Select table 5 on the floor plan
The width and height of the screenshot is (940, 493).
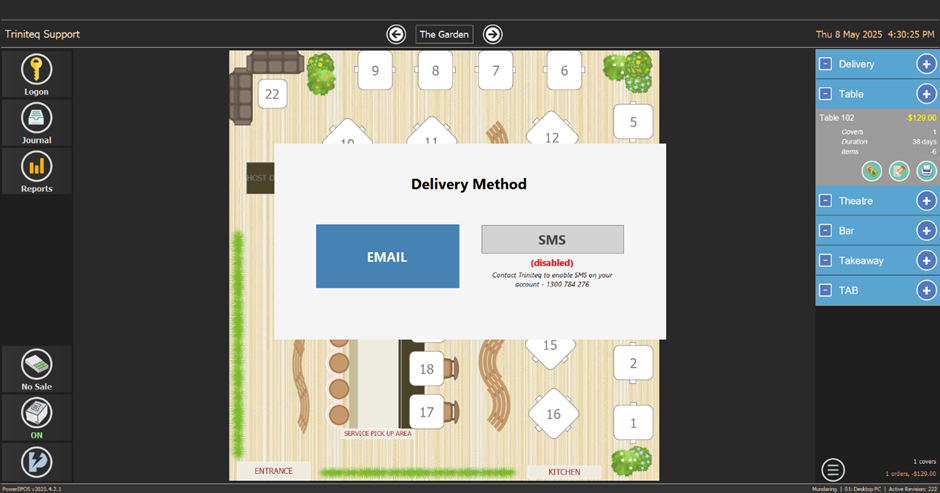pos(633,122)
